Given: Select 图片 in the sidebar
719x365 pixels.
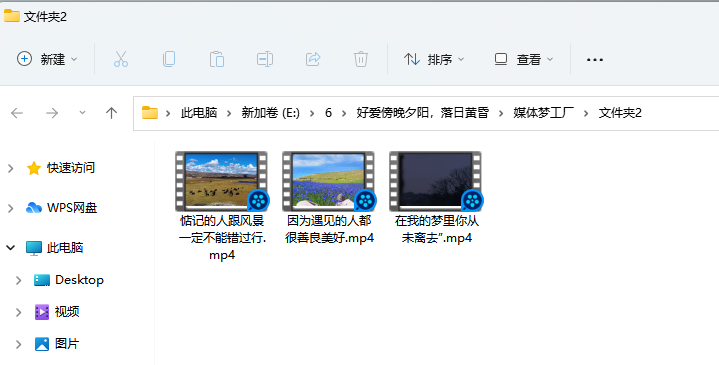Looking at the screenshot, I should (57, 343).
